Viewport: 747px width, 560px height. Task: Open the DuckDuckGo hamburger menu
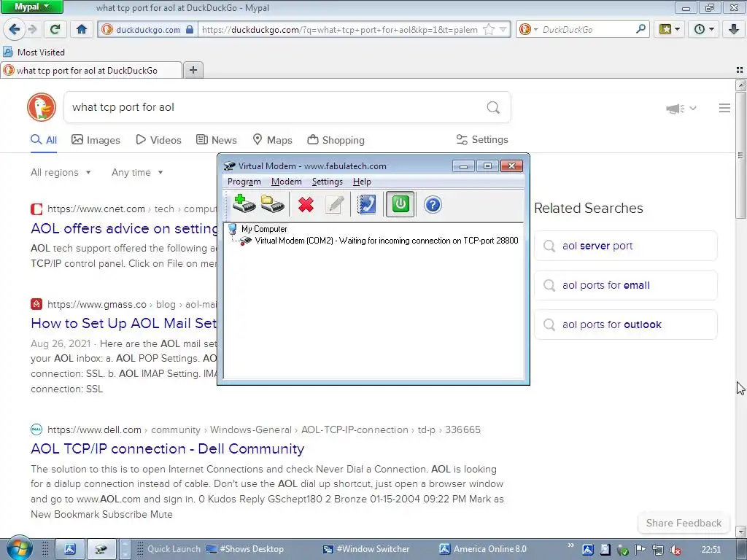tap(724, 108)
